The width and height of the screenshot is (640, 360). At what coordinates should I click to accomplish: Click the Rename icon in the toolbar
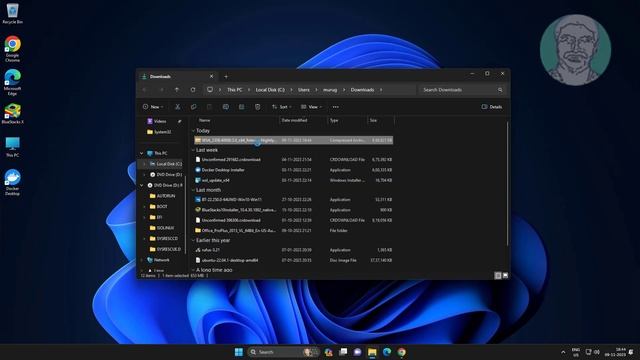225,107
